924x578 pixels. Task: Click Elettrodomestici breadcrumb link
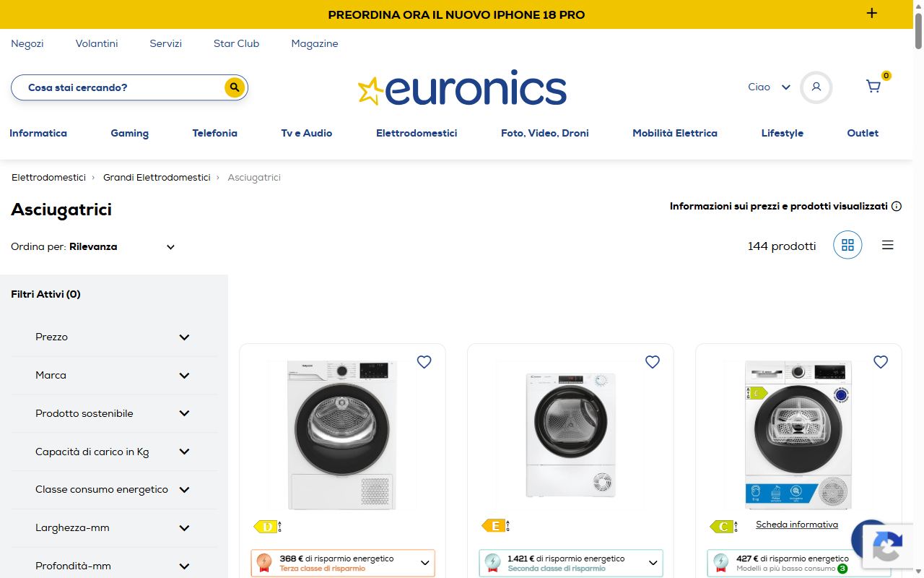[x=48, y=177]
